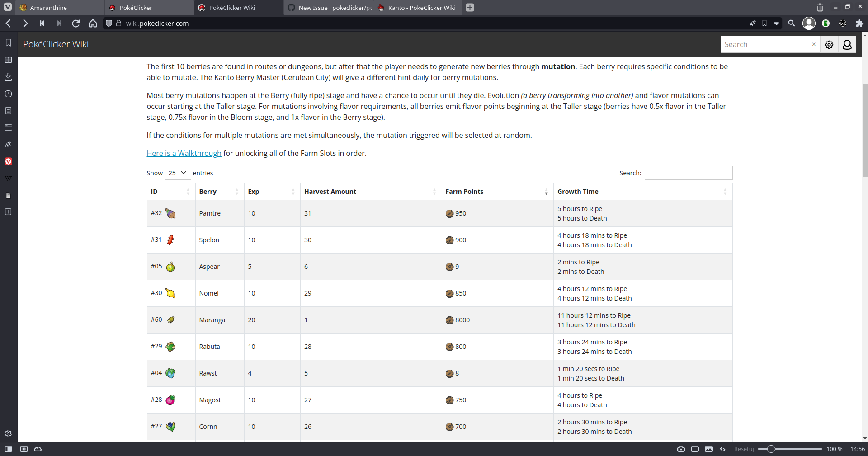This screenshot has height=456, width=868.
Task: Reload the current wiki page
Action: tap(76, 23)
